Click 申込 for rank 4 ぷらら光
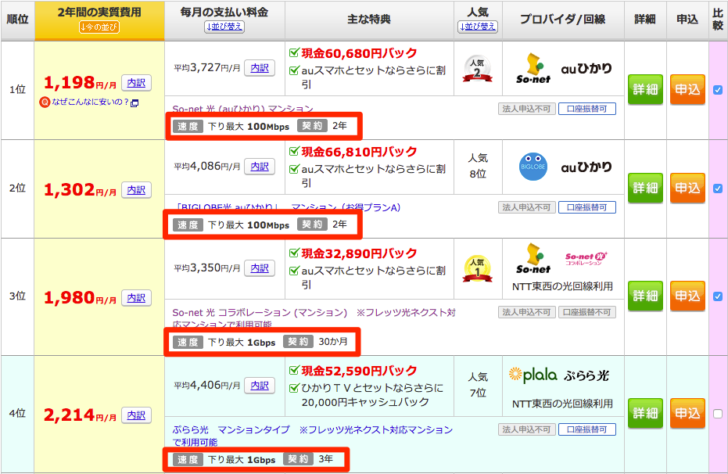The image size is (728, 474). pyautogui.click(x=688, y=413)
